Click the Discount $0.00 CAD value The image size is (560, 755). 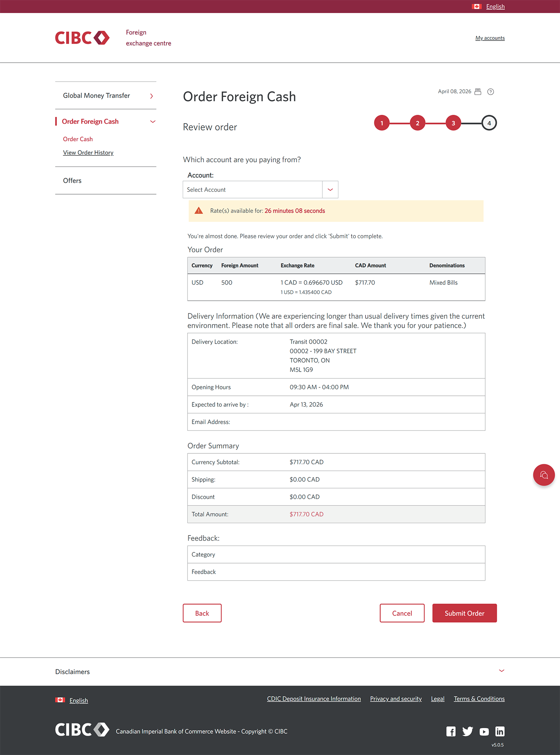[304, 497]
